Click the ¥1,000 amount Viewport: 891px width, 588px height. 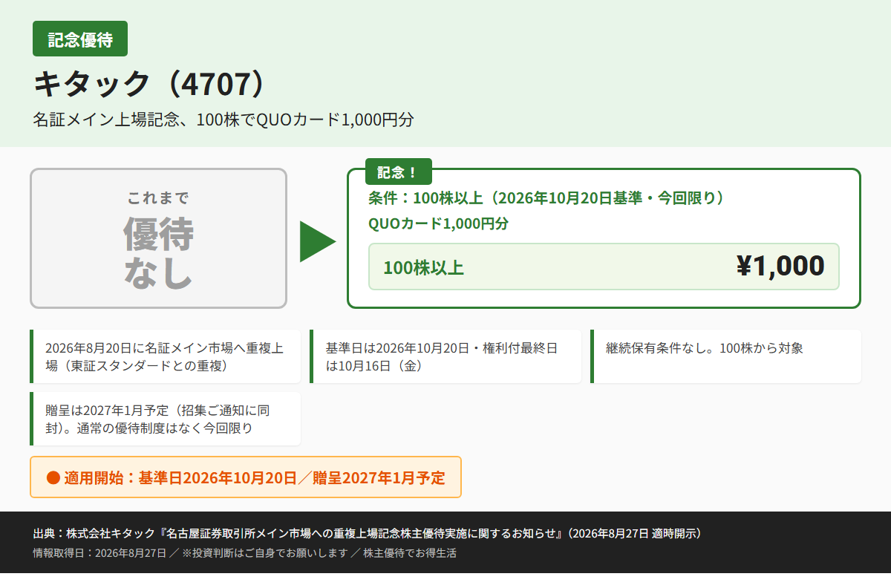780,266
